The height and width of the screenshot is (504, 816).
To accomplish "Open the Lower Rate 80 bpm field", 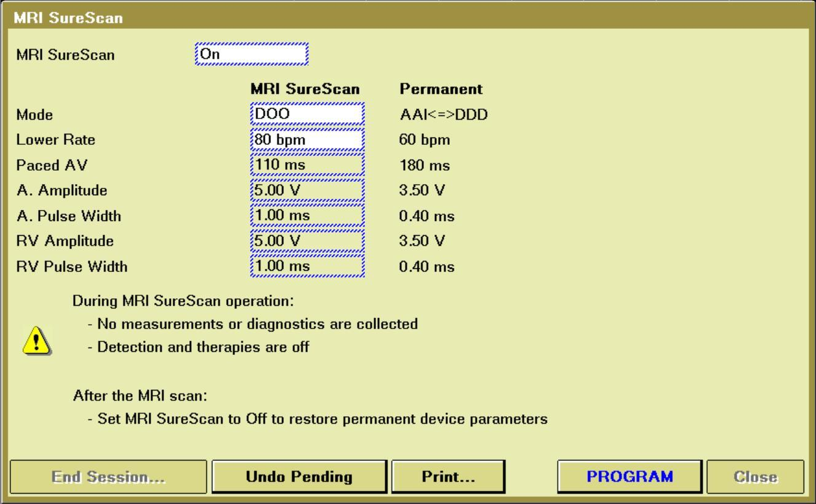I will coord(307,140).
